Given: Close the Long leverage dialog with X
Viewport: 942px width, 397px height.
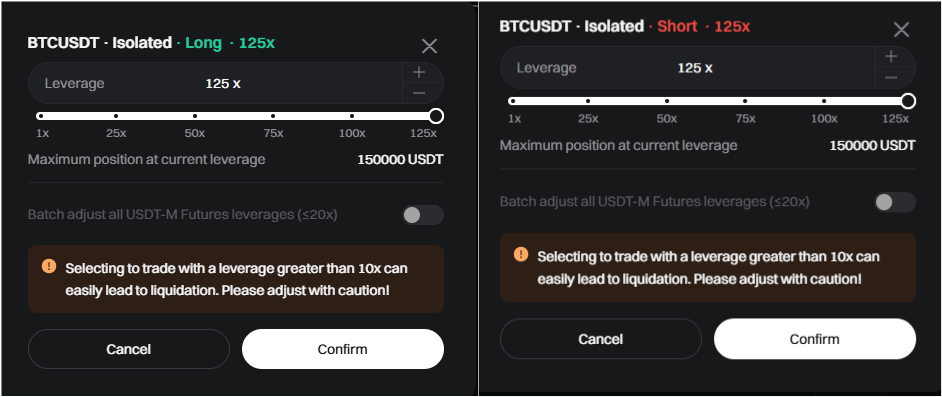Looking at the screenshot, I should [429, 46].
